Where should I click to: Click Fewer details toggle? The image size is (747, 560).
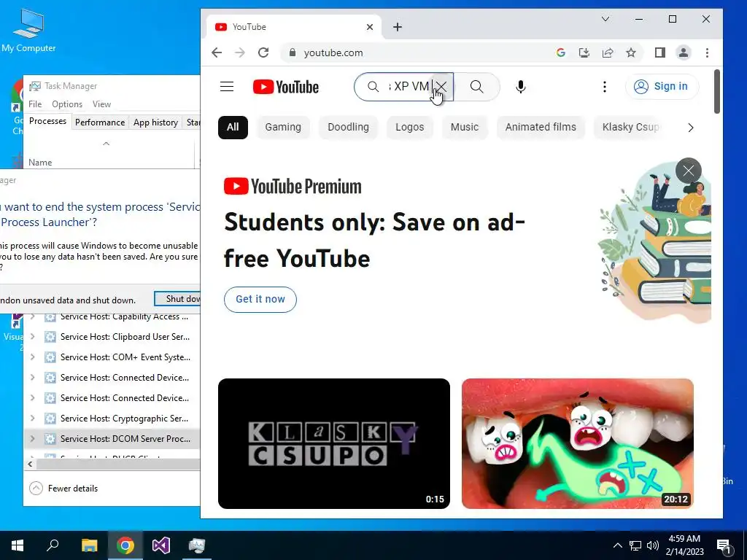click(63, 488)
